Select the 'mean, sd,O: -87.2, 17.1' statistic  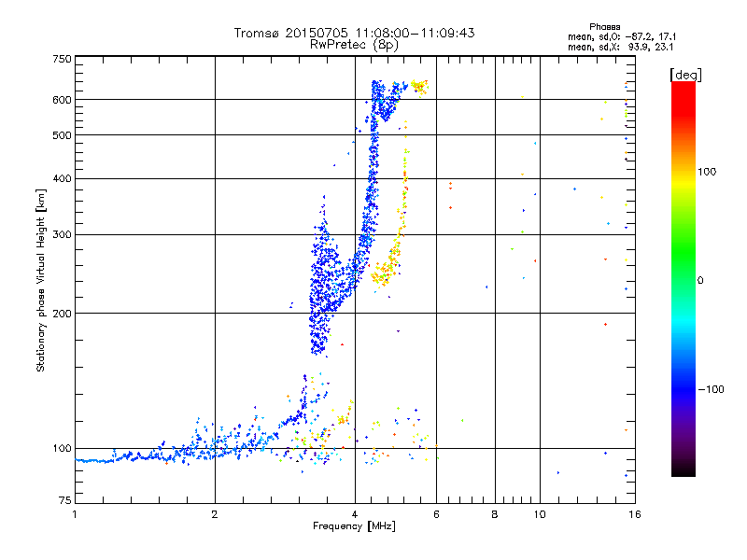[x=622, y=36]
